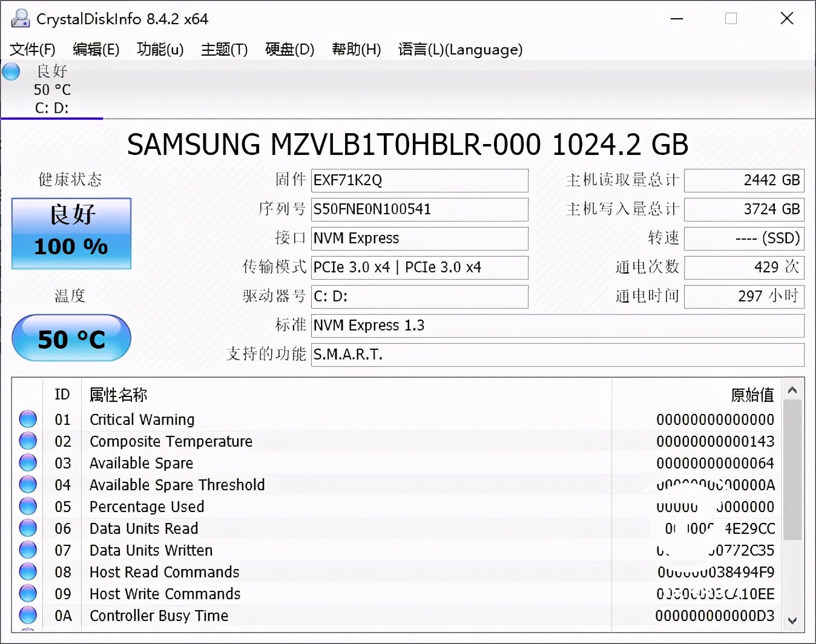Open the 语言(L) language menu
The image size is (816, 644).
click(460, 50)
